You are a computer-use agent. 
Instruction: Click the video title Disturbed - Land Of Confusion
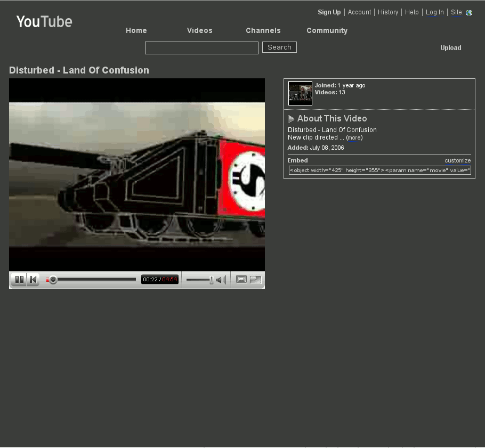(79, 70)
